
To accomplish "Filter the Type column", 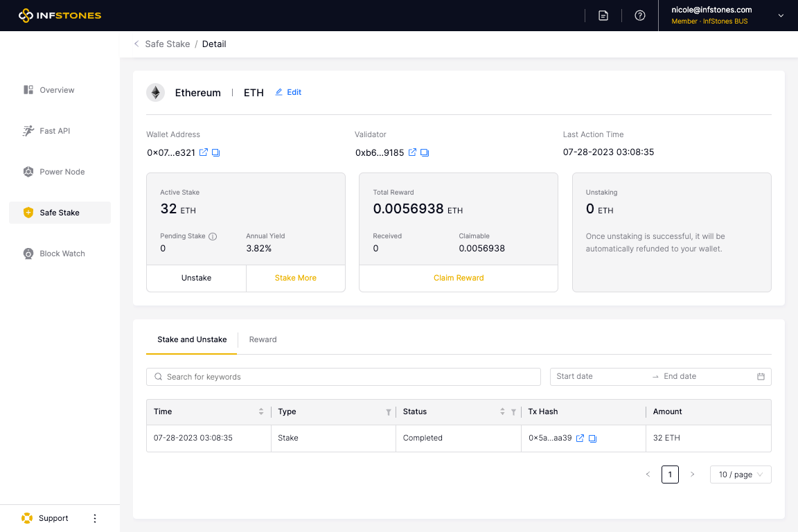I will (x=389, y=412).
